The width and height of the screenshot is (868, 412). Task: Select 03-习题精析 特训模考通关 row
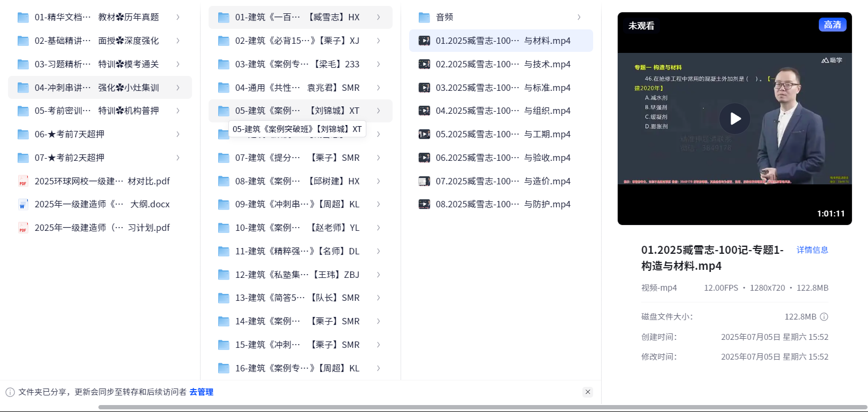click(x=100, y=64)
